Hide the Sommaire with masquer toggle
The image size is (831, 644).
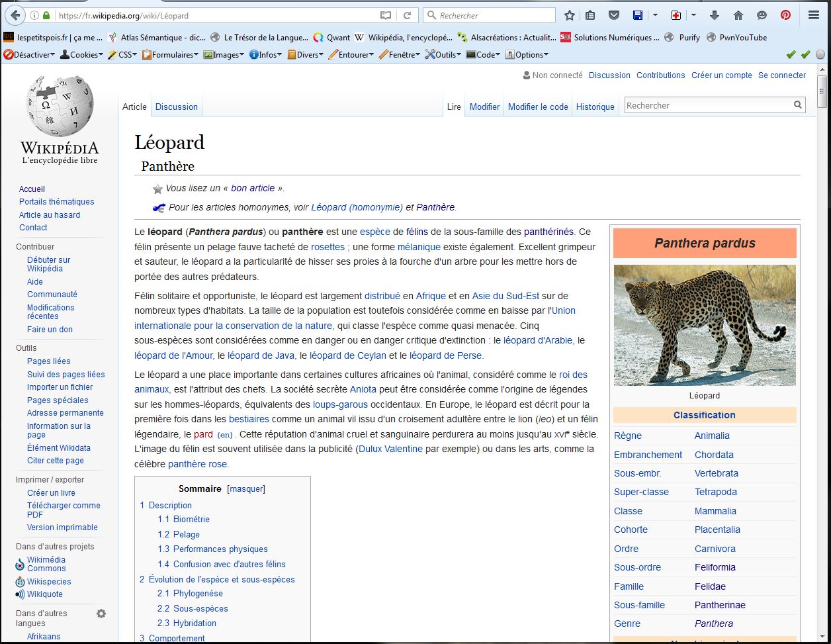point(245,488)
